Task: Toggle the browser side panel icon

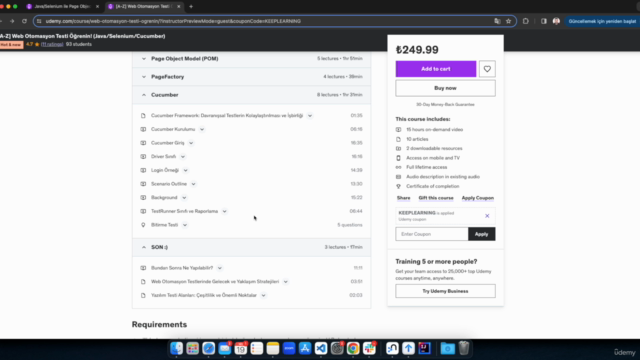Action: pyautogui.click(x=544, y=21)
